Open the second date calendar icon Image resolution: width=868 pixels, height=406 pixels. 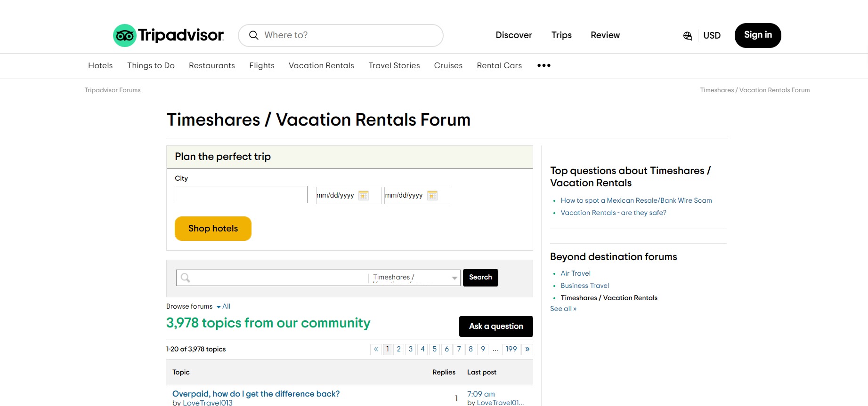pyautogui.click(x=432, y=195)
